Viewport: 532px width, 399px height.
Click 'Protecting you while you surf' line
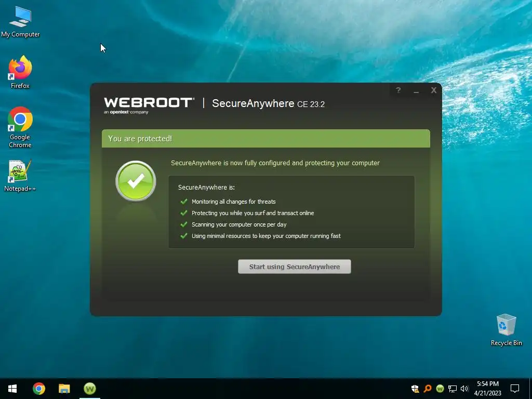click(253, 213)
